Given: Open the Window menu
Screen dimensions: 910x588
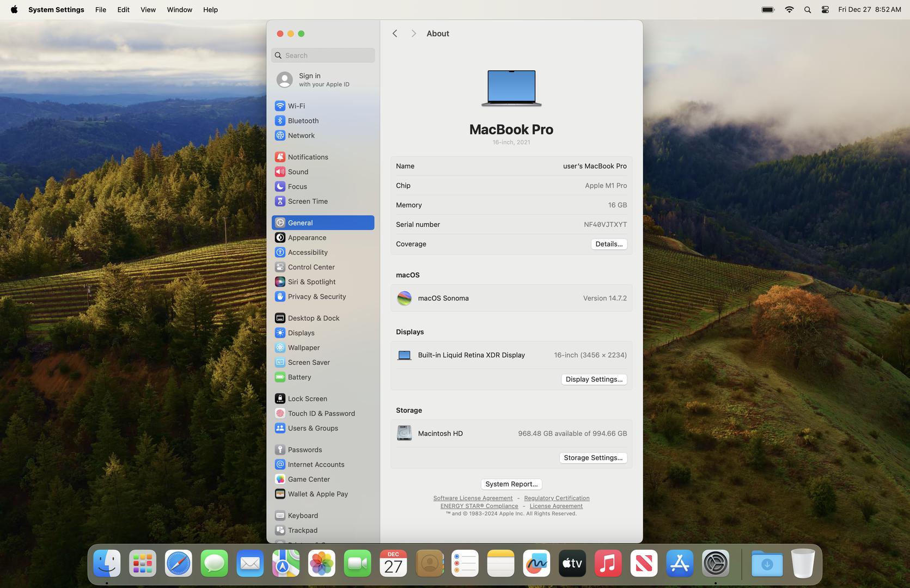Looking at the screenshot, I should click(179, 10).
